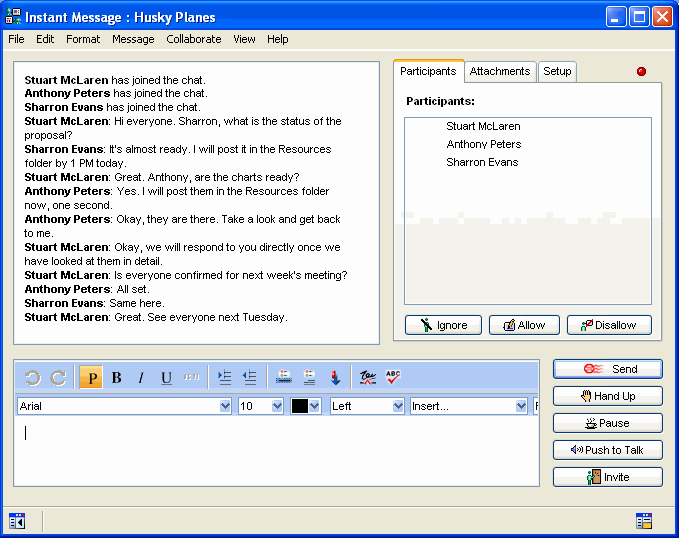Click the undo arrow icon
Image resolution: width=679 pixels, height=538 pixels.
[x=32, y=378]
